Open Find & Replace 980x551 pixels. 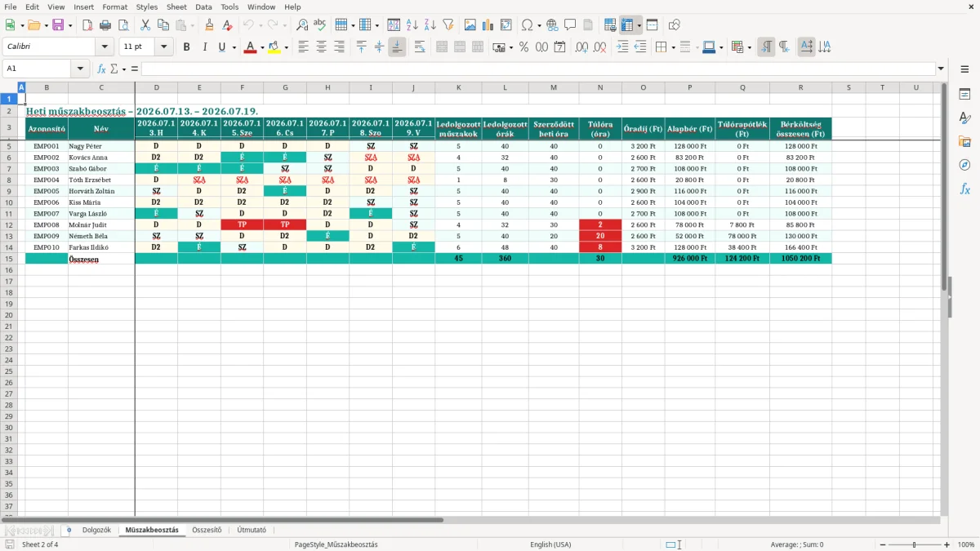coord(302,25)
